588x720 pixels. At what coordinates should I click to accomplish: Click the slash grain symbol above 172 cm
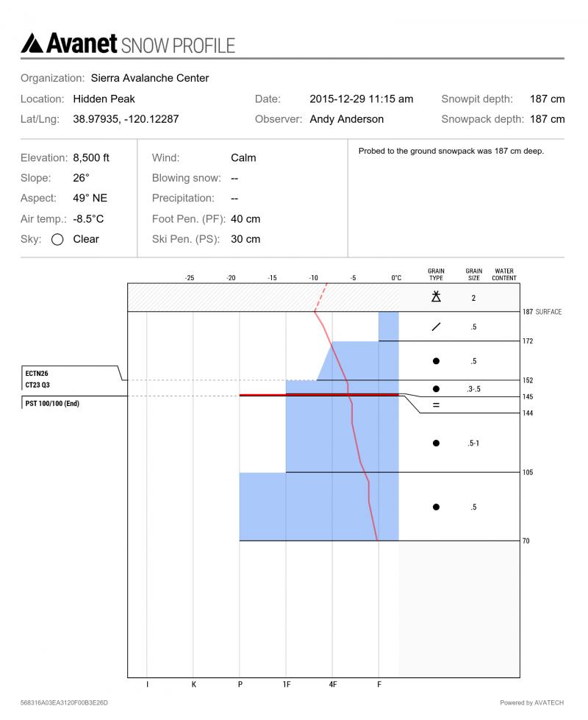[436, 327]
